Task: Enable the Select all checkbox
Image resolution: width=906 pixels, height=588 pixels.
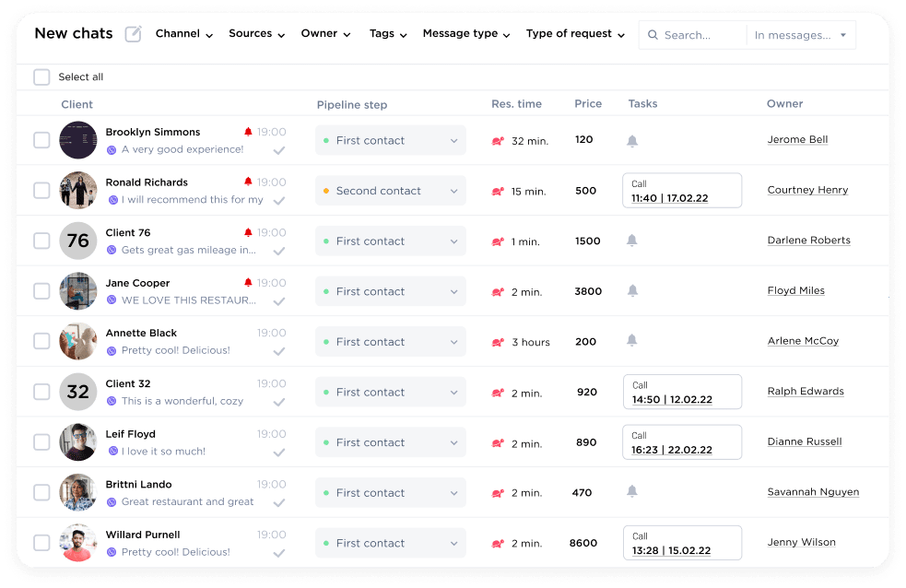Action: (41, 77)
